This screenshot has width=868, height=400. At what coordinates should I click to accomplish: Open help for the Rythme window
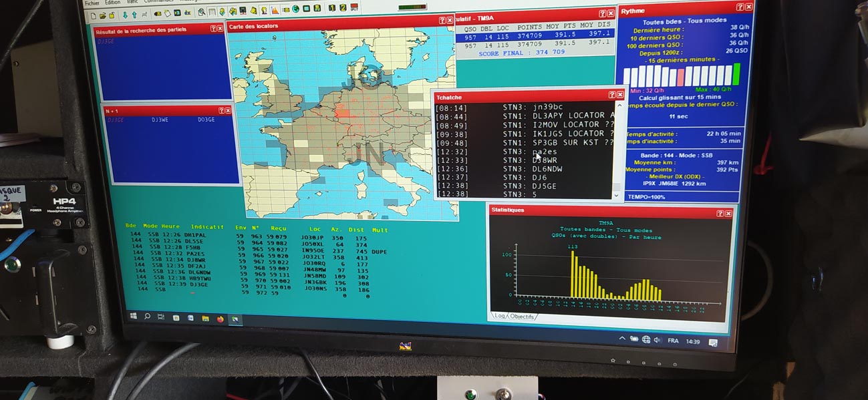pyautogui.click(x=740, y=7)
